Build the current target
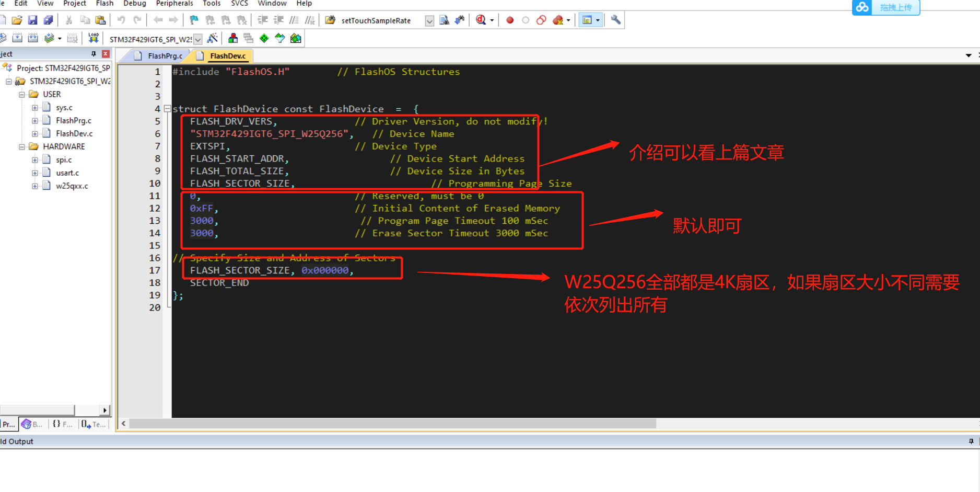Viewport: 980px width, 492px height. (17, 38)
